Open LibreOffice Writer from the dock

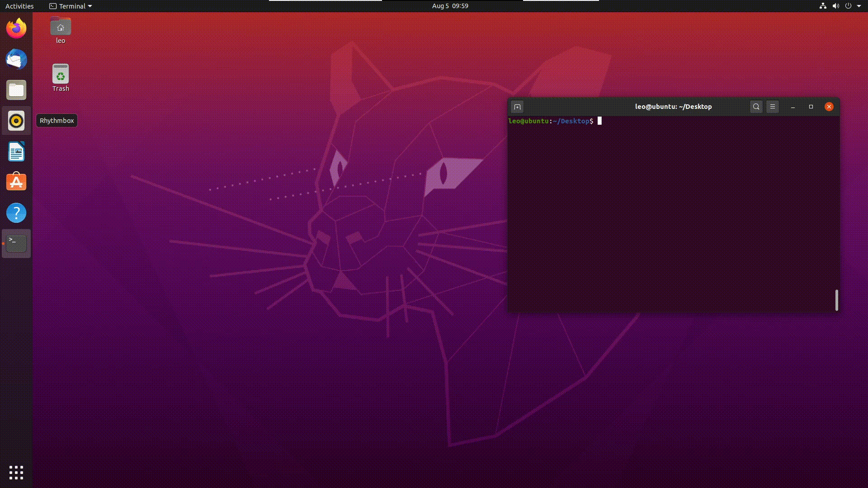16,151
